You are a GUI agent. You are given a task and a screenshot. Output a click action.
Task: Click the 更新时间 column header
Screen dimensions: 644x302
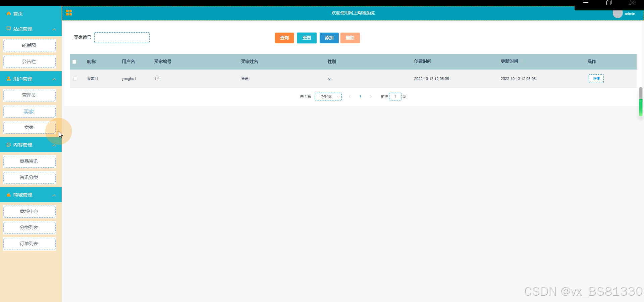pos(509,61)
